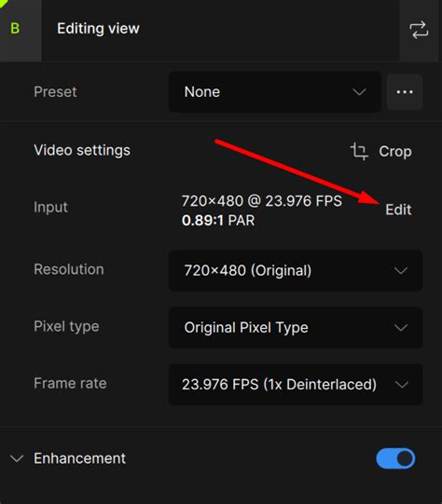Click the Frame rate label
Image resolution: width=442 pixels, height=504 pixels.
coord(70,384)
